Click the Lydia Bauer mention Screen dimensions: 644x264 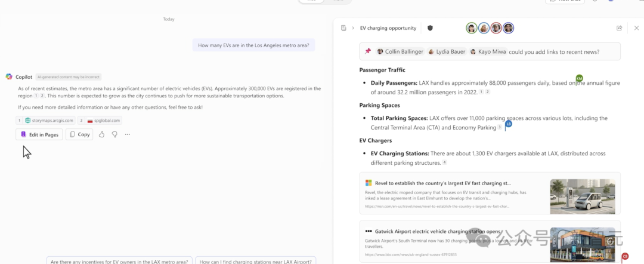447,52
